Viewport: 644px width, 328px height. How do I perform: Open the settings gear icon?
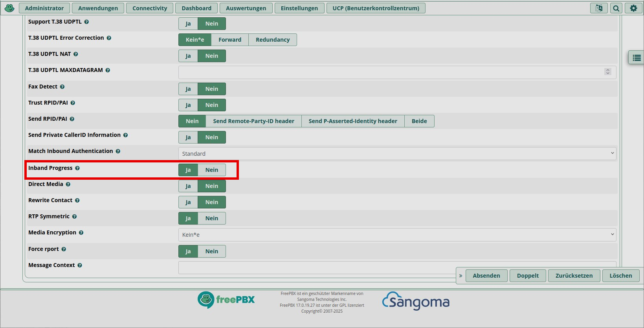[633, 8]
